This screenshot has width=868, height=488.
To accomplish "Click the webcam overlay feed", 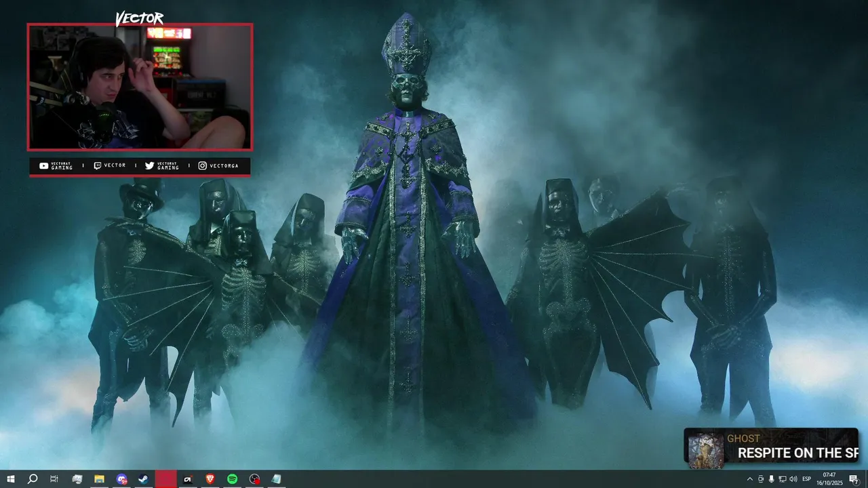I will 140,87.
